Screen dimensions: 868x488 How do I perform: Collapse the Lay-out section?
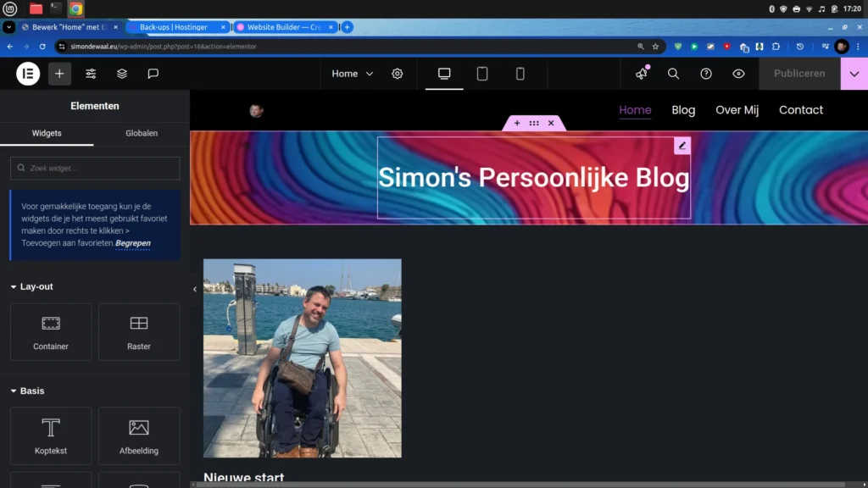coord(32,287)
